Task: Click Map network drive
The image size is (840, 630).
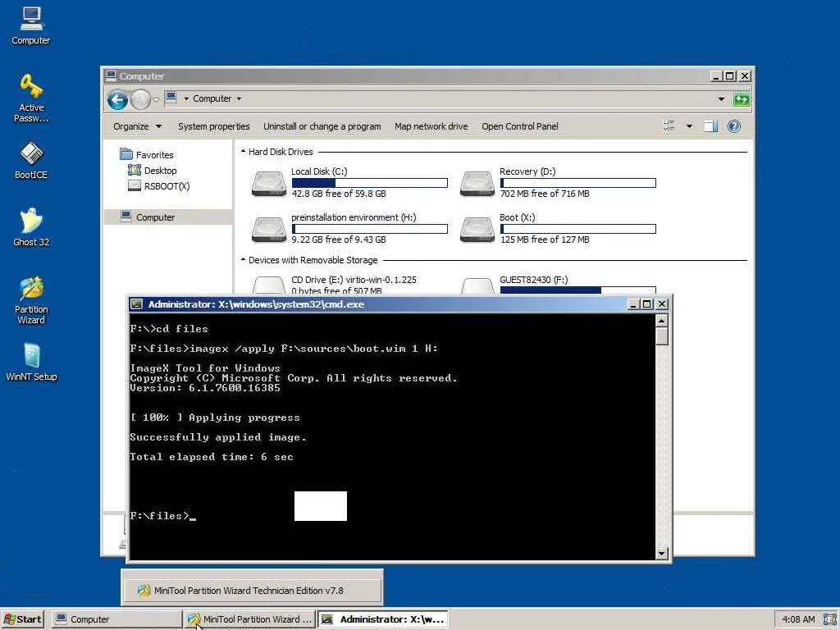Action: pyautogui.click(x=431, y=126)
